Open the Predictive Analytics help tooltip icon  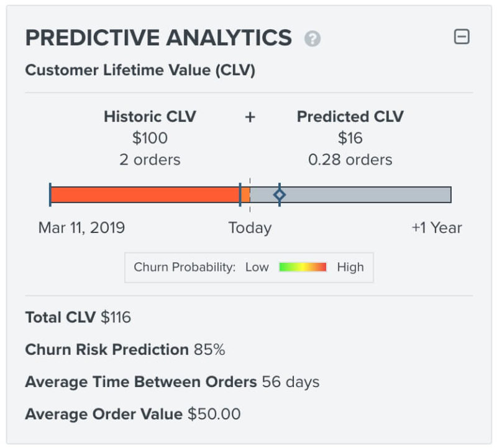tap(311, 37)
